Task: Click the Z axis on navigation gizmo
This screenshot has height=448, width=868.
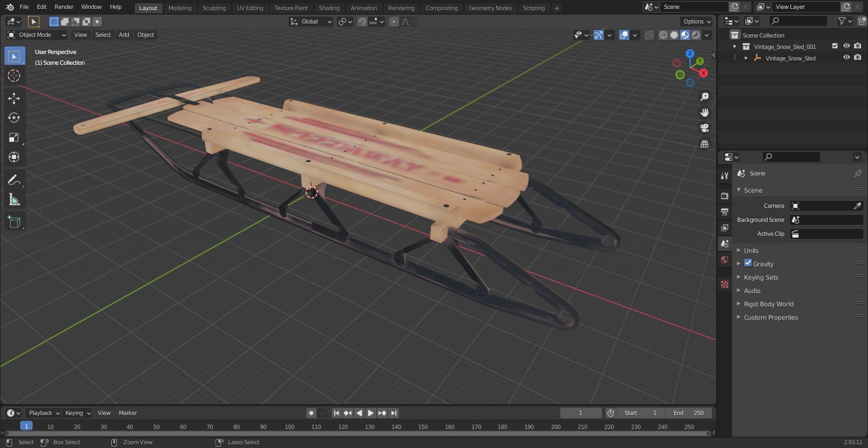Action: pos(690,54)
